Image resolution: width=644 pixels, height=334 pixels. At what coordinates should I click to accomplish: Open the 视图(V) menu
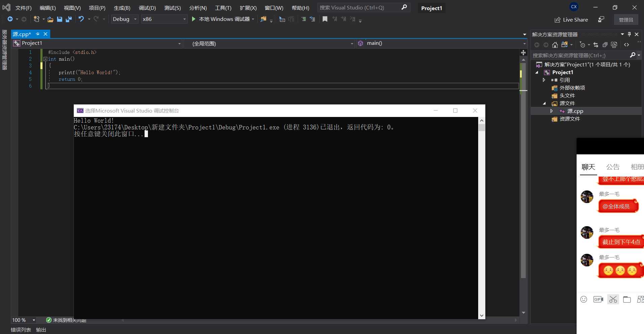coord(72,8)
